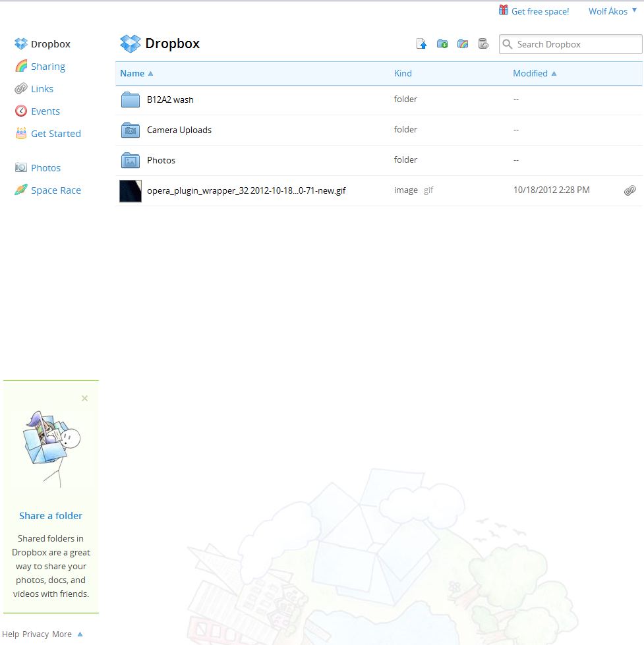Focus the Search Dropbox field
Screen dimensions: 644x645
coord(570,44)
